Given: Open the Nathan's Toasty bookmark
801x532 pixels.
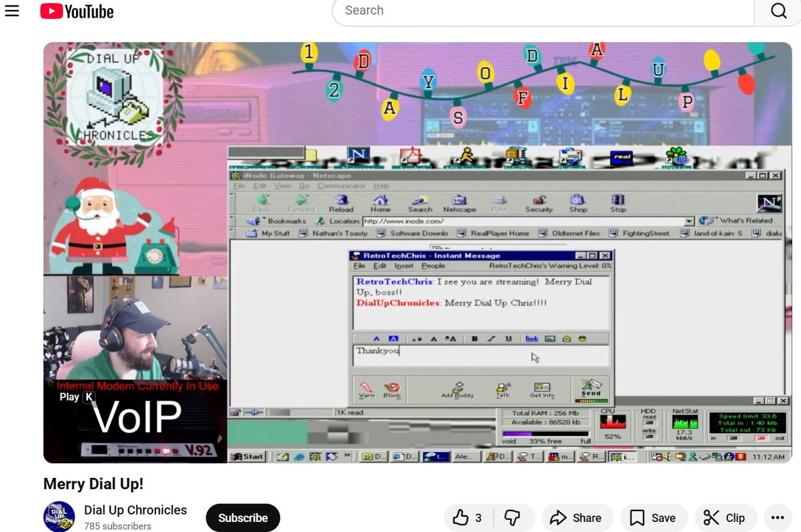Looking at the screenshot, I should tap(332, 234).
